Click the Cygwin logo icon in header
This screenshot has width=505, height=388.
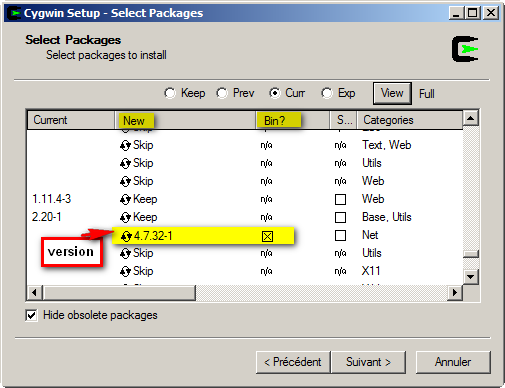465,49
